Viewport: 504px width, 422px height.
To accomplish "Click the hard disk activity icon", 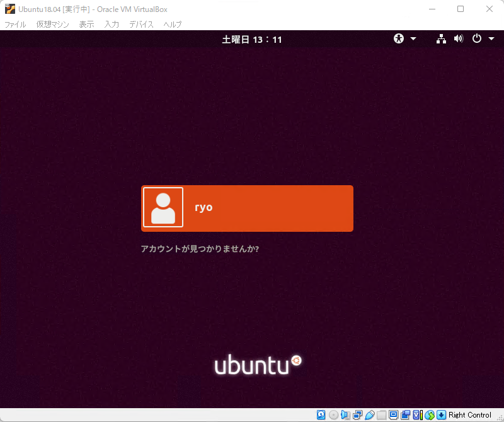I will 320,415.
